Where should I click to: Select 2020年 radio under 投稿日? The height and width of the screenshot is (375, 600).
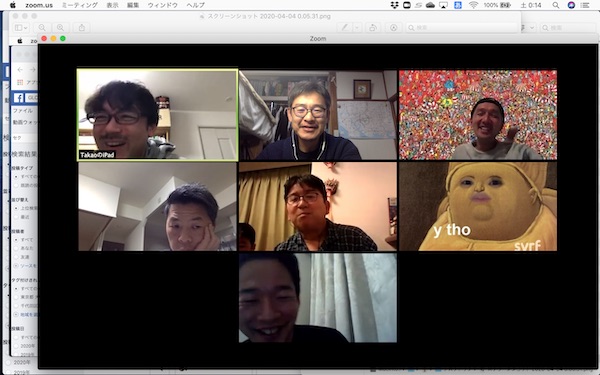coord(16,346)
